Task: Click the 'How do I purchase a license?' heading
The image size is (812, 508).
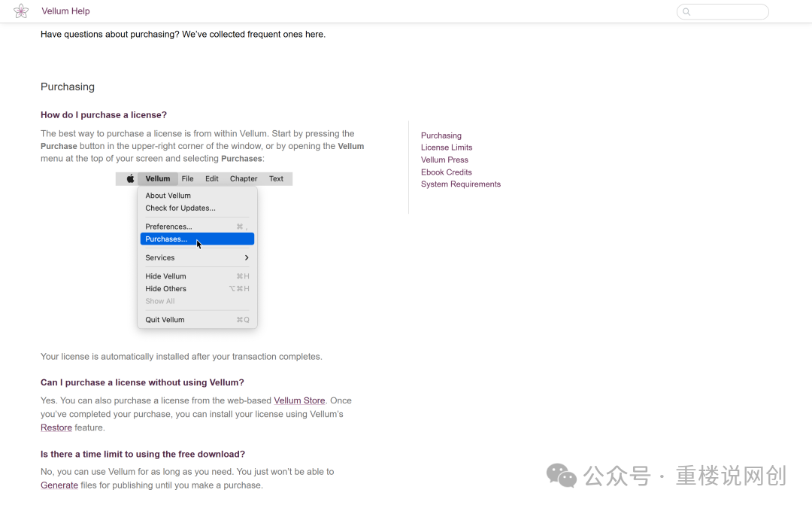Action: [104, 115]
